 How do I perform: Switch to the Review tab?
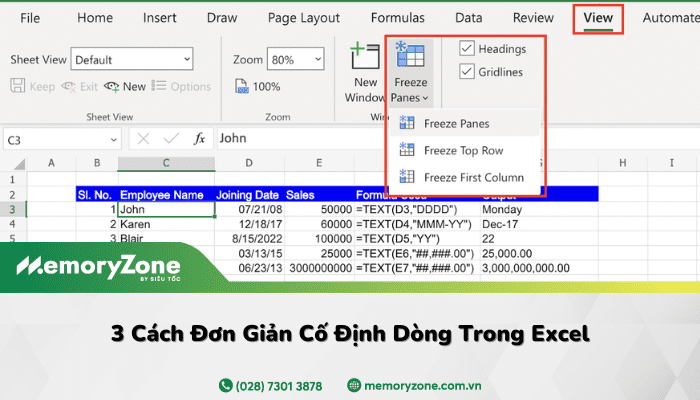coord(533,18)
